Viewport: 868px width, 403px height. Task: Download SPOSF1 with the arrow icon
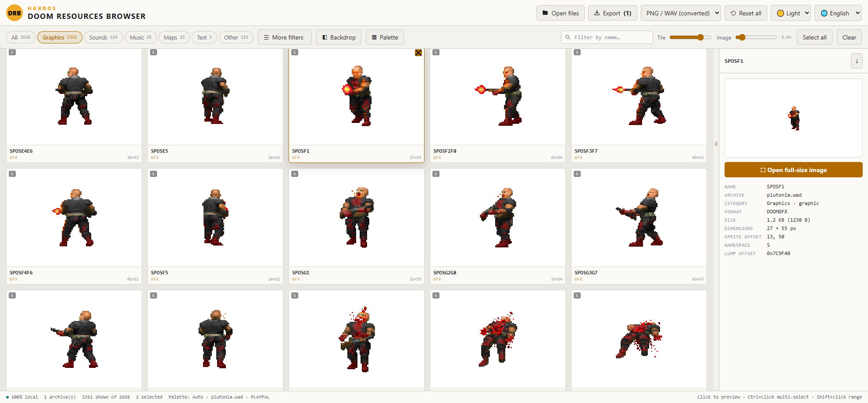[857, 61]
